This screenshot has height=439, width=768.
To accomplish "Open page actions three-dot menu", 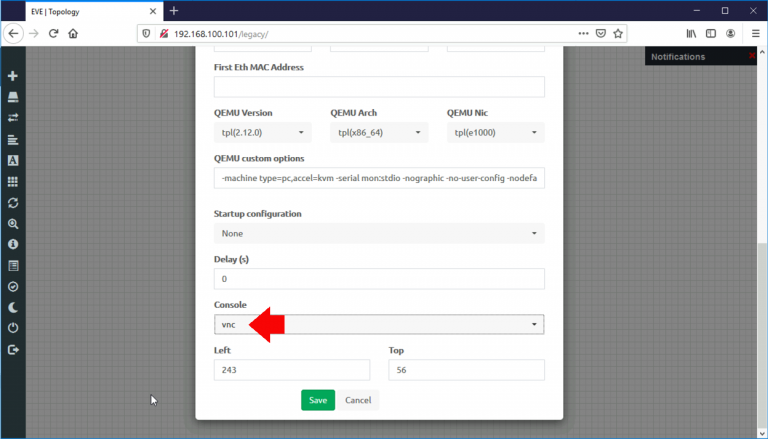I will [x=583, y=34].
